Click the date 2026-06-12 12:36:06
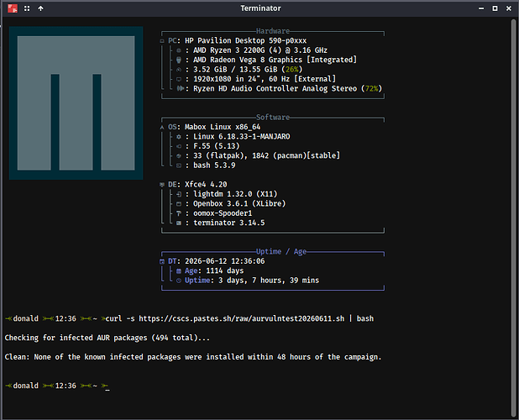 (x=225, y=261)
